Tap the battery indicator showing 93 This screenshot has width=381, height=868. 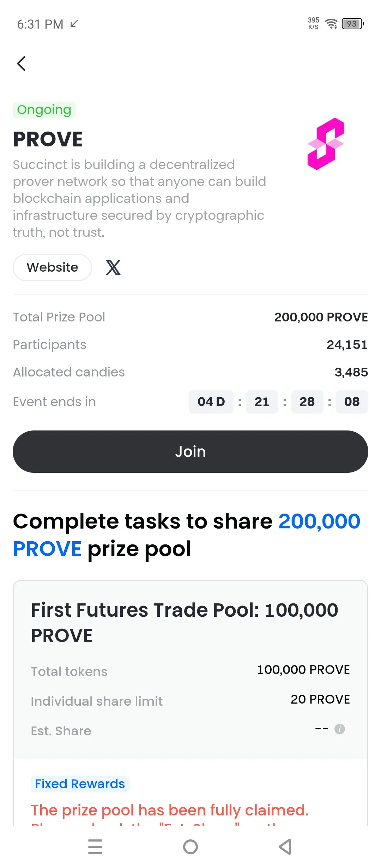(353, 24)
